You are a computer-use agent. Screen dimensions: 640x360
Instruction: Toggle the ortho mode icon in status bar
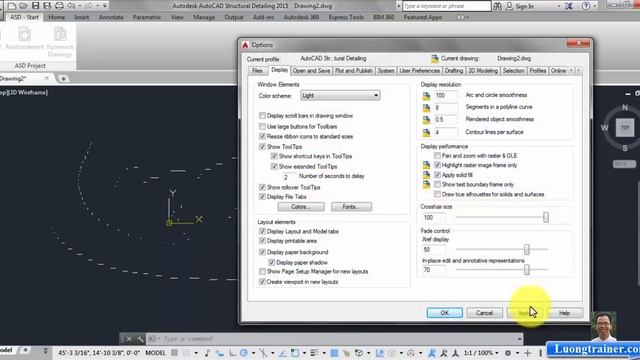232,353
